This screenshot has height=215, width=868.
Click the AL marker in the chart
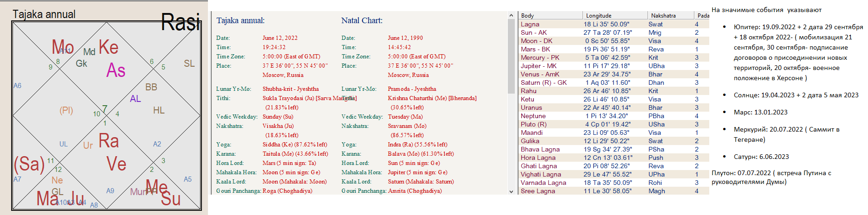pos(135,99)
